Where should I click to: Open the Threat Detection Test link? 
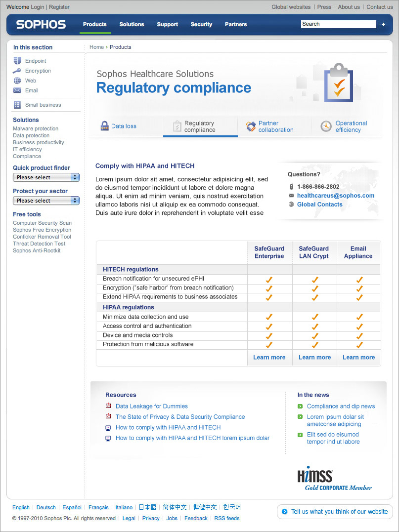click(x=39, y=244)
